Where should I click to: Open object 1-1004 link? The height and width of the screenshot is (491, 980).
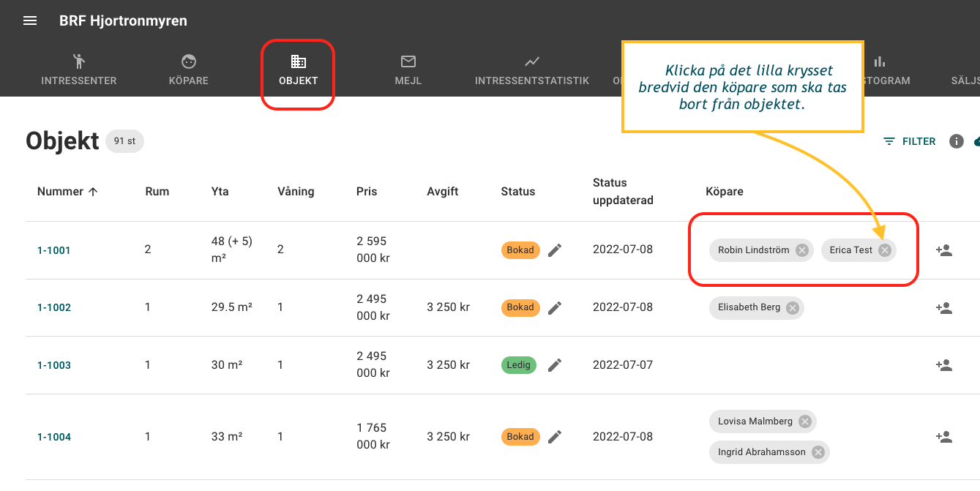pyautogui.click(x=54, y=437)
